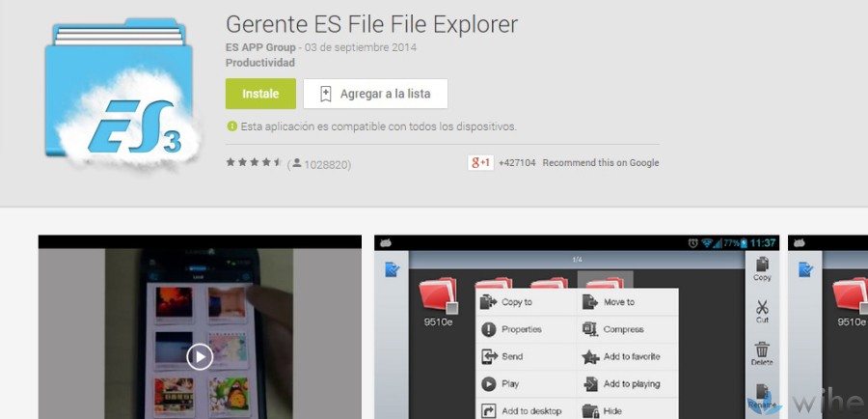This screenshot has height=419, width=868.
Task: Click the bookmark icon on Agregar button
Action: 326,94
